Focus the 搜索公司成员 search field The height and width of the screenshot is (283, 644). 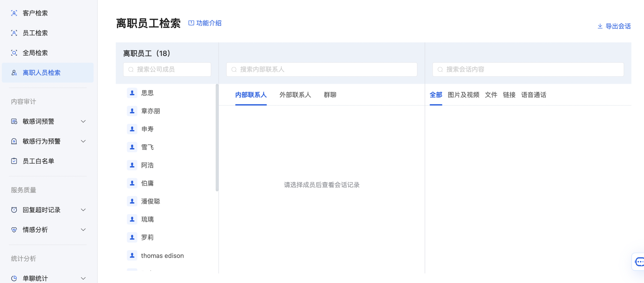tap(167, 70)
